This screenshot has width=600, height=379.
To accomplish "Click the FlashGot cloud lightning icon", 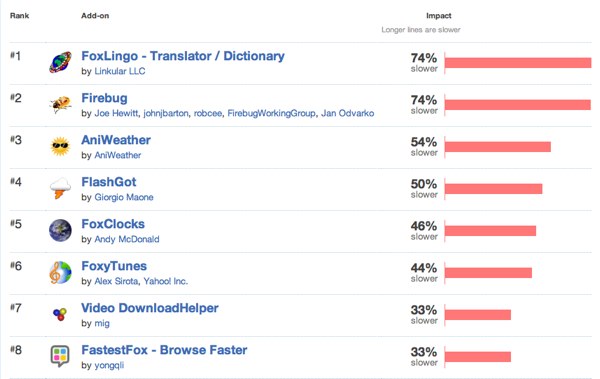I will click(x=60, y=188).
